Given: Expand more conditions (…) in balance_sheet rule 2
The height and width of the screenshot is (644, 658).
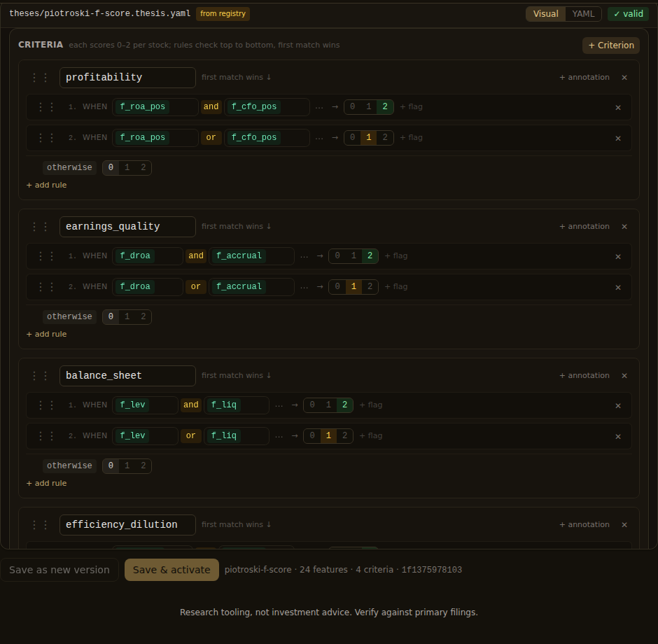Looking at the screenshot, I should (279, 436).
